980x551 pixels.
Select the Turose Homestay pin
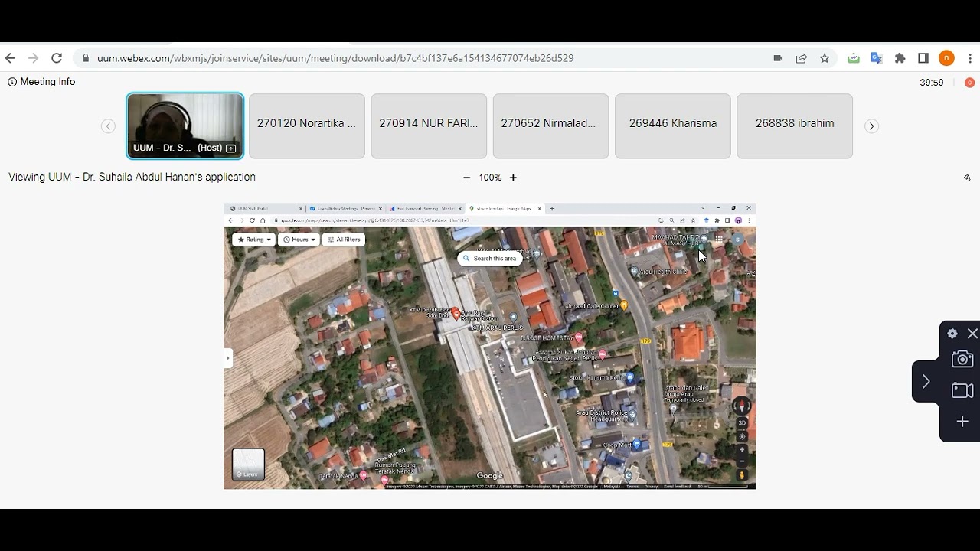click(x=579, y=337)
